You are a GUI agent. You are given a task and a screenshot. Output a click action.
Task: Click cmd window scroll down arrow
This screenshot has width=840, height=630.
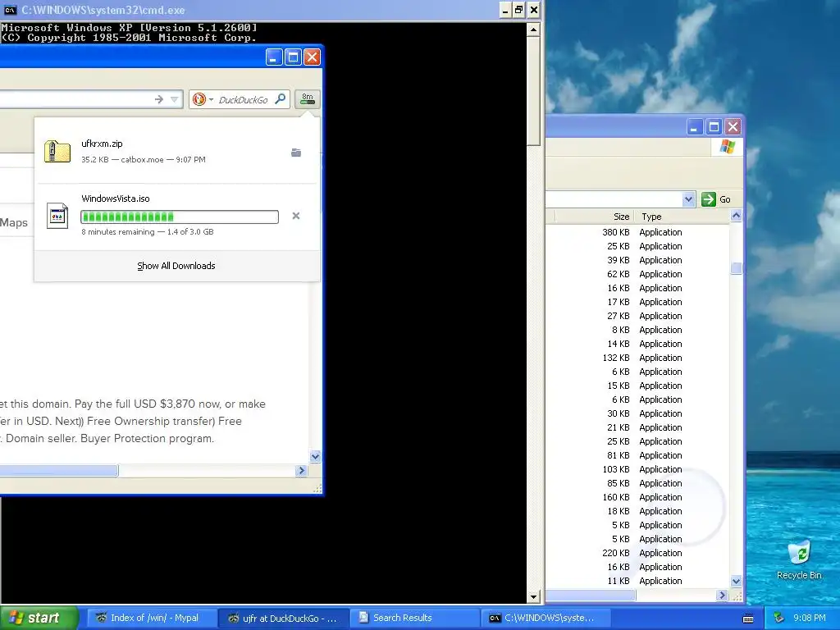[533, 596]
